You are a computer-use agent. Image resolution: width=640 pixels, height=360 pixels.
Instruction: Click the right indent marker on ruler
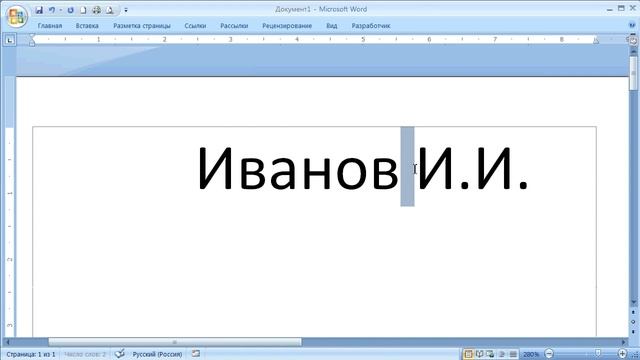[596, 40]
